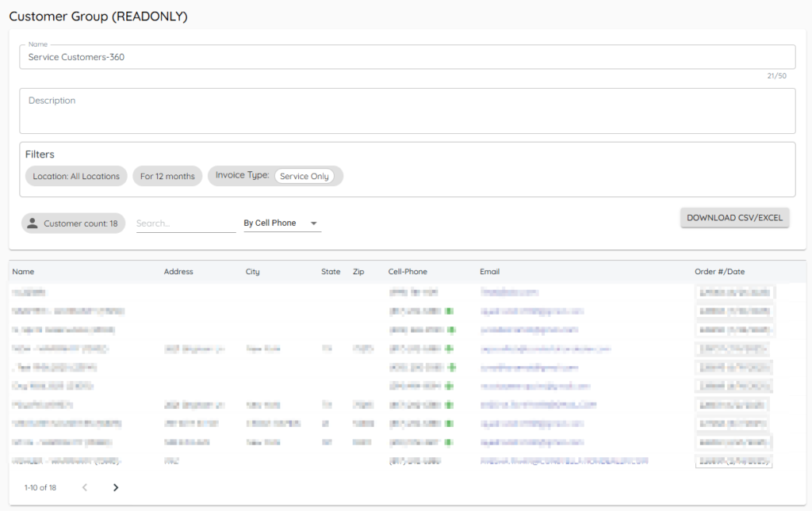Click the Order #/Date column header
The image size is (812, 511).
(x=719, y=272)
